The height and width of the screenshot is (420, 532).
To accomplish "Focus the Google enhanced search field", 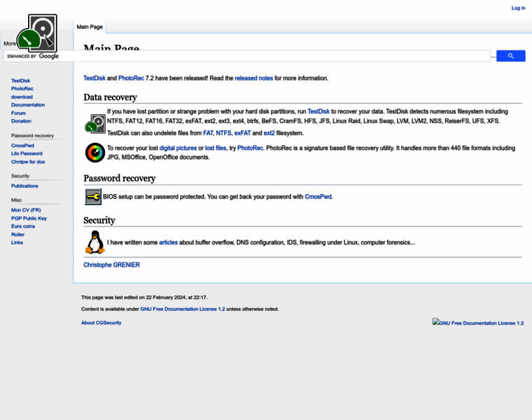I will click(x=247, y=56).
